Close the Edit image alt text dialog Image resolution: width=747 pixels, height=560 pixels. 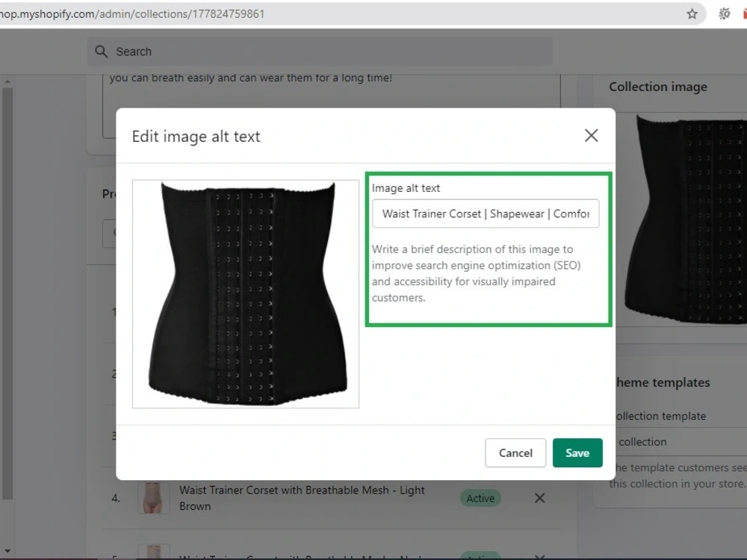[591, 136]
